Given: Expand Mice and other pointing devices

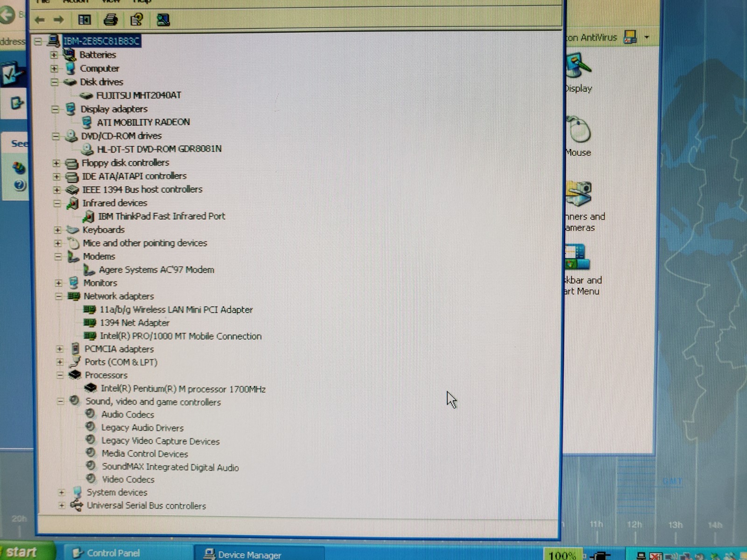Looking at the screenshot, I should pyautogui.click(x=57, y=243).
